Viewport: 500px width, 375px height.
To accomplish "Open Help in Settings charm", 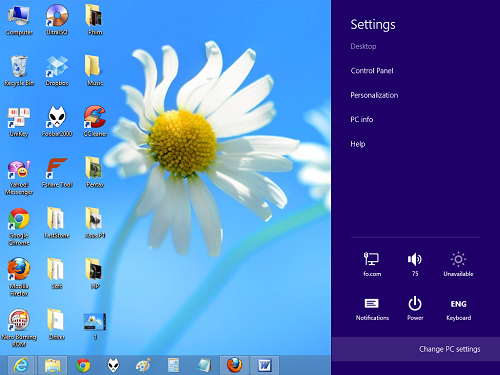I will 358,144.
